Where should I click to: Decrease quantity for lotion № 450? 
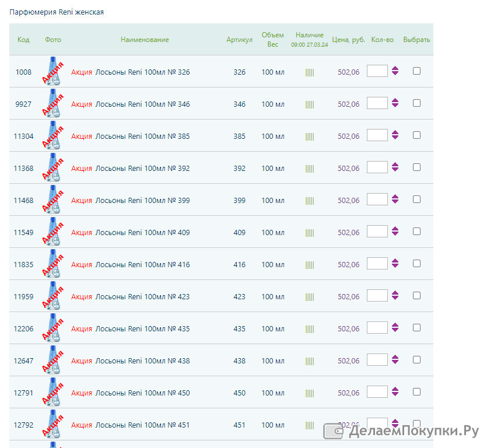pyautogui.click(x=395, y=394)
